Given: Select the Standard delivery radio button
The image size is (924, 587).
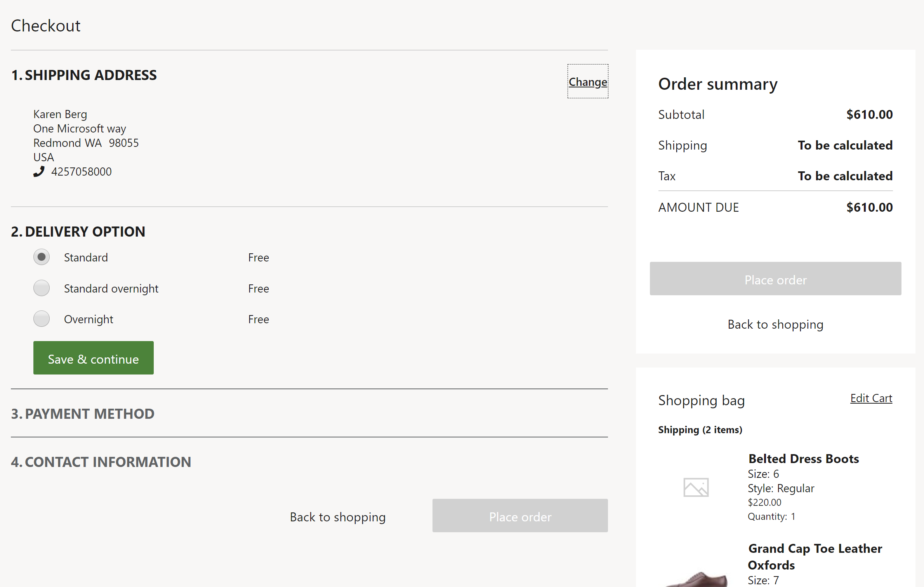Looking at the screenshot, I should click(42, 257).
